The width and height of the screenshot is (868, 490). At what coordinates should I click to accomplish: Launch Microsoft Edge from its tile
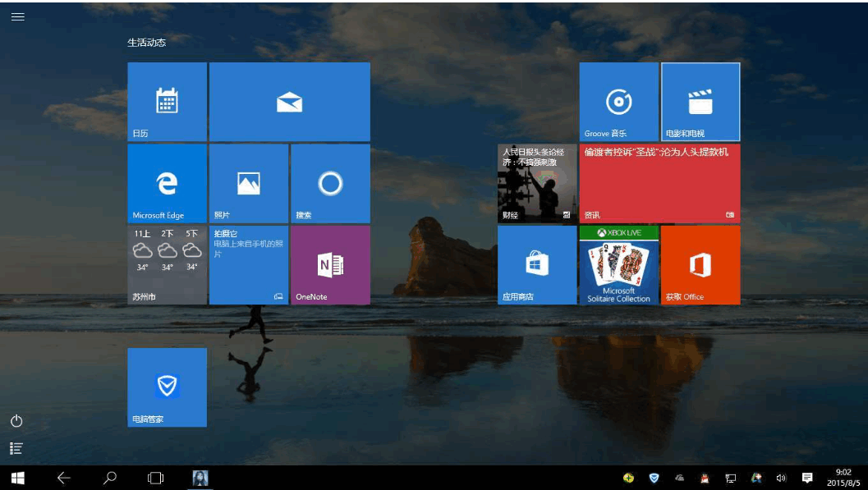pos(168,184)
